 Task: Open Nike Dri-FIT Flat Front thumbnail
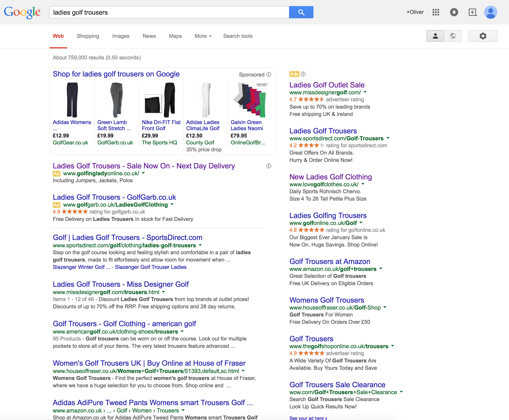click(x=160, y=100)
